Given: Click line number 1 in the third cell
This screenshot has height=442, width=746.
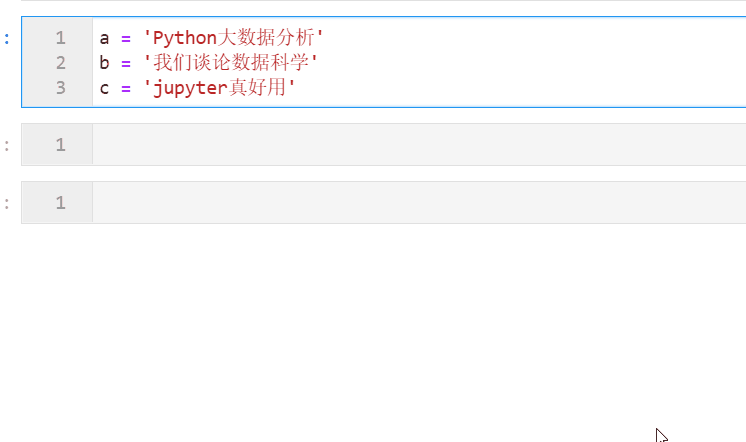Looking at the screenshot, I should pos(60,203).
